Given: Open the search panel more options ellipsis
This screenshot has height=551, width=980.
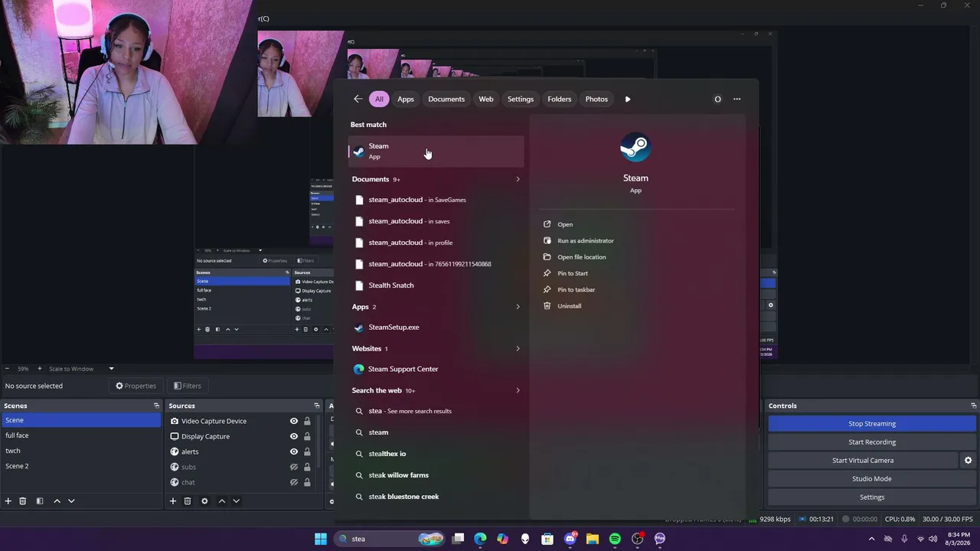Looking at the screenshot, I should [x=737, y=99].
